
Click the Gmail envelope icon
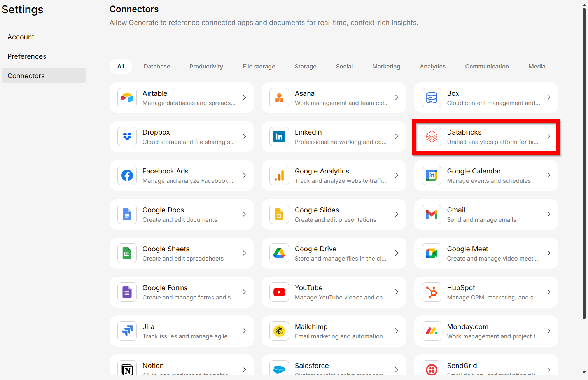pos(432,214)
